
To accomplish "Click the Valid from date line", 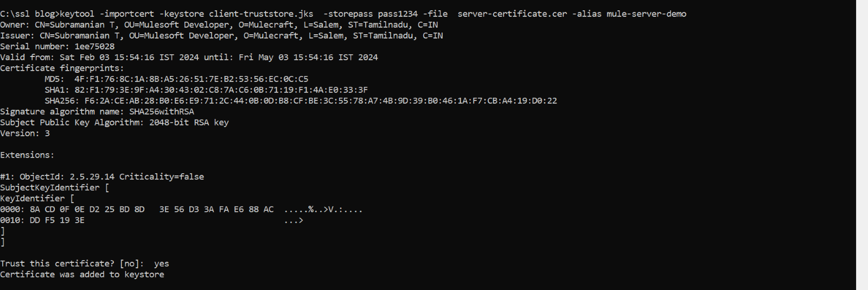I will tap(189, 58).
